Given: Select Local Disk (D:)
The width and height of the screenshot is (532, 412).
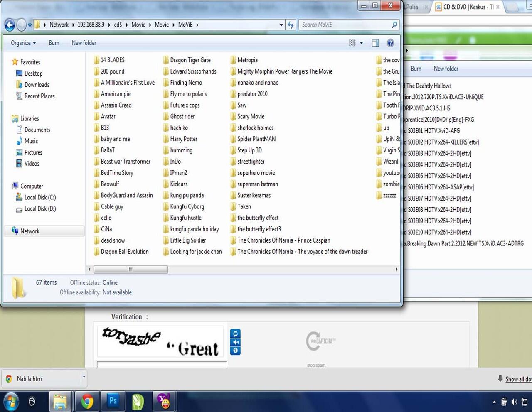Looking at the screenshot, I should (x=36, y=209).
